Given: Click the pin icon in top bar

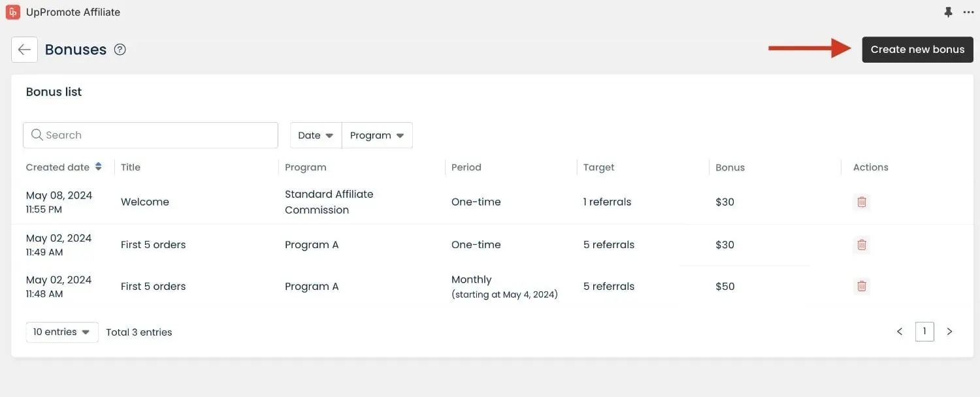Looking at the screenshot, I should (948, 12).
